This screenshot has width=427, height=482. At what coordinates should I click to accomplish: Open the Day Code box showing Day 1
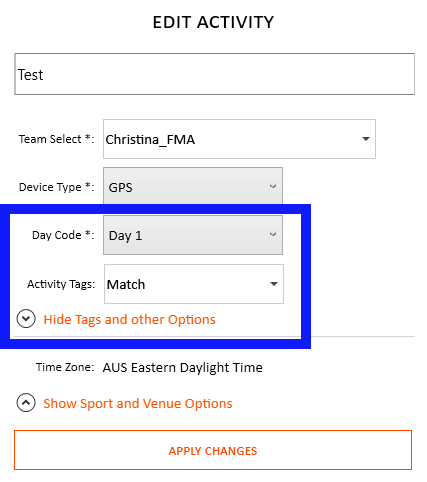point(193,235)
